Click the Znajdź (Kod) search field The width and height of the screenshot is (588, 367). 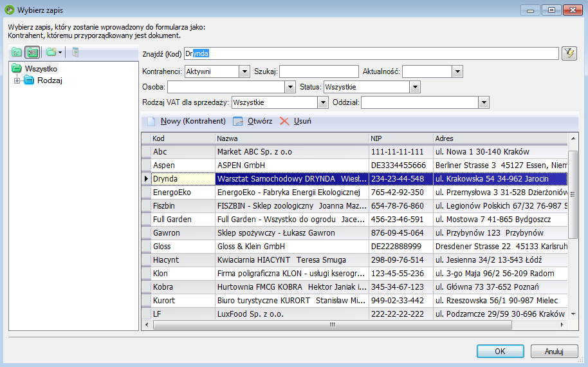coord(371,53)
